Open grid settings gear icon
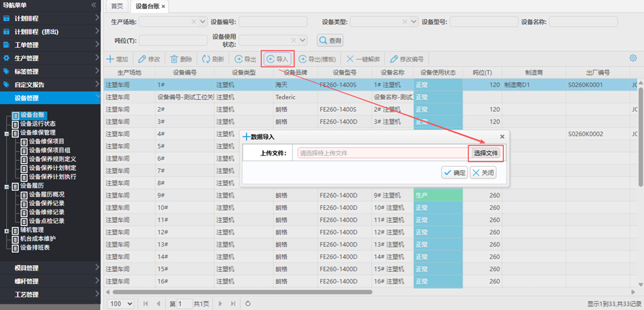The image size is (644, 310). (633, 58)
